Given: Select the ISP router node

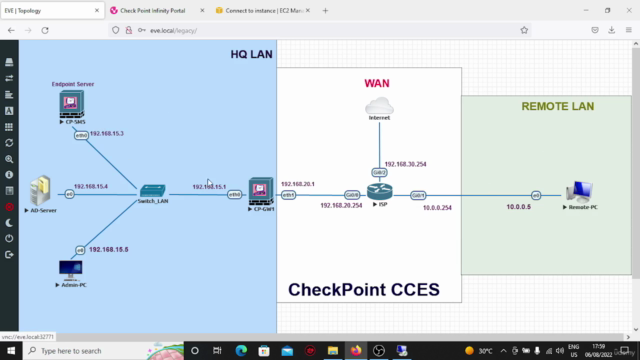Looking at the screenshot, I should click(x=380, y=192).
